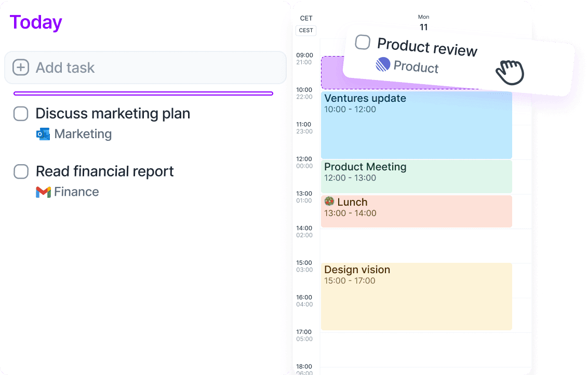Click the purple progress line under Add task
The height and width of the screenshot is (375, 588).
[x=144, y=93]
